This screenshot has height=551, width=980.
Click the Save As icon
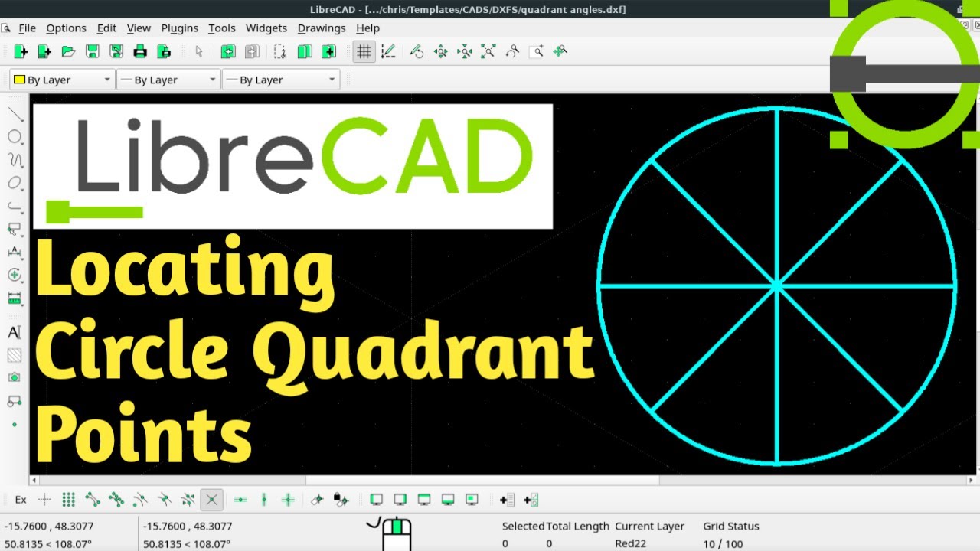point(116,52)
